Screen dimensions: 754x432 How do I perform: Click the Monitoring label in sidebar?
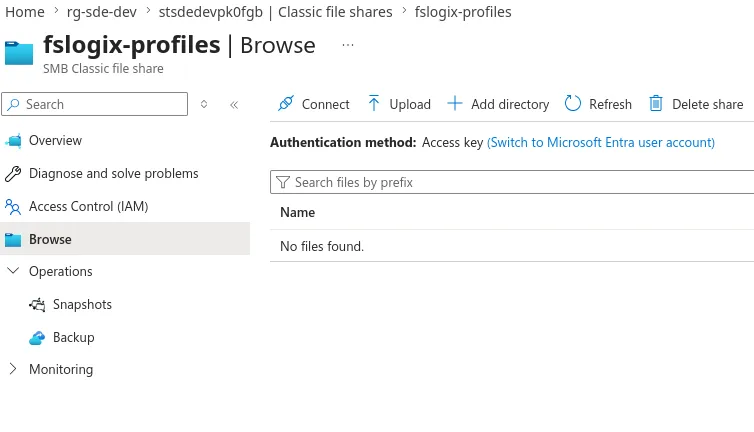point(61,369)
